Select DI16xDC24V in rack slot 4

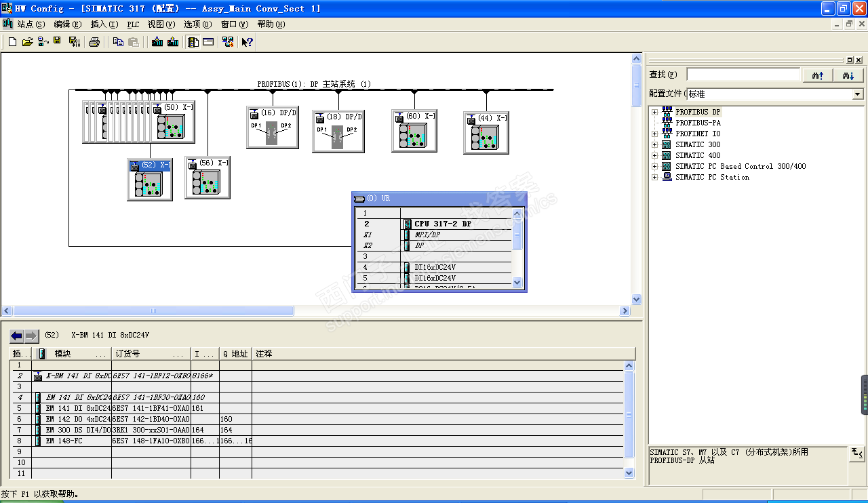pos(434,267)
